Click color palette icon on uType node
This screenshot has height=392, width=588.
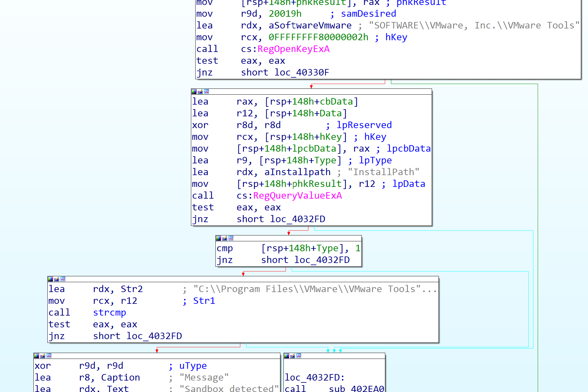[37, 356]
